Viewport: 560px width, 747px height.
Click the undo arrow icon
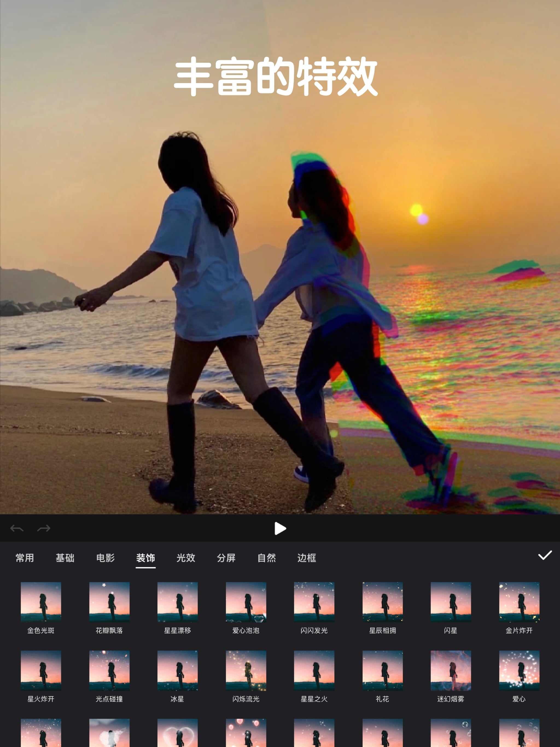tap(17, 528)
